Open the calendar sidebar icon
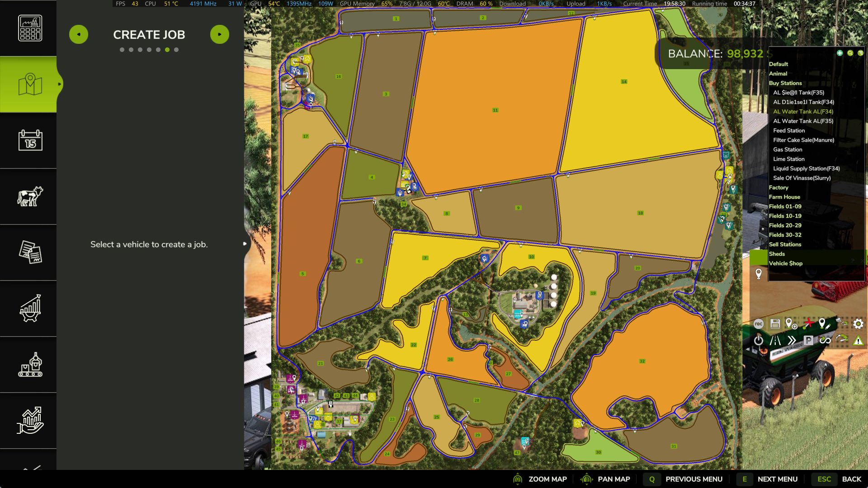 click(x=30, y=140)
